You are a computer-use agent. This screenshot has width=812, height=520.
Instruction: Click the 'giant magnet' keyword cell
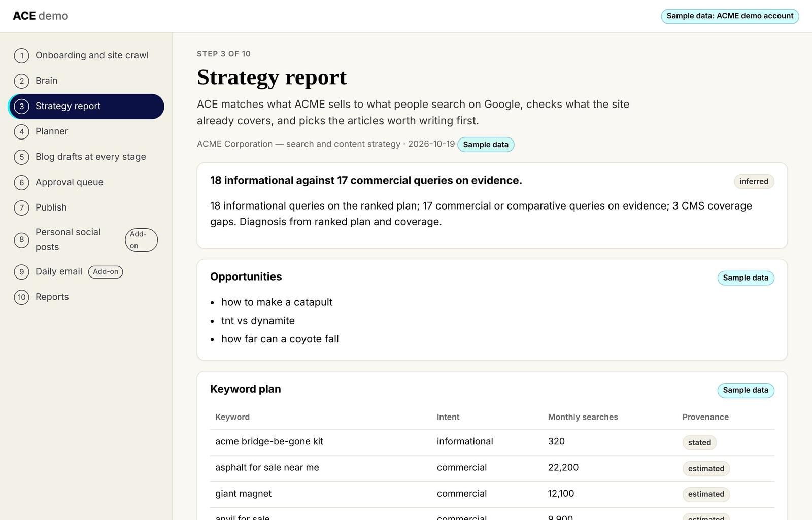[243, 494]
